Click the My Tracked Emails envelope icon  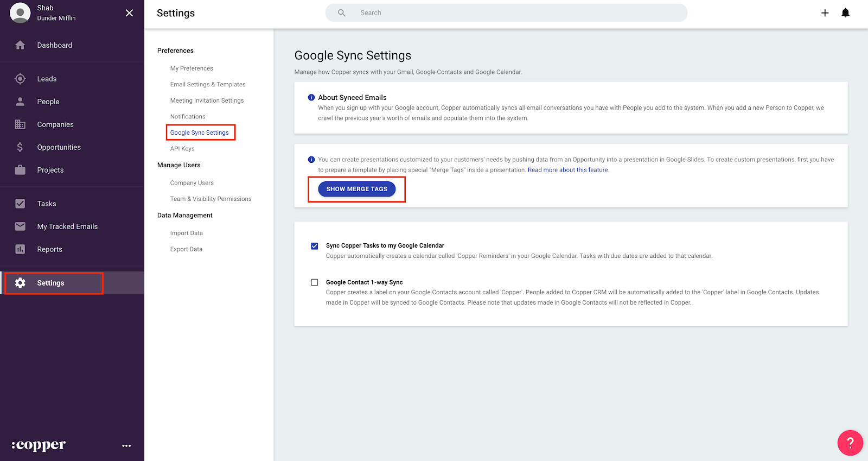(20, 226)
